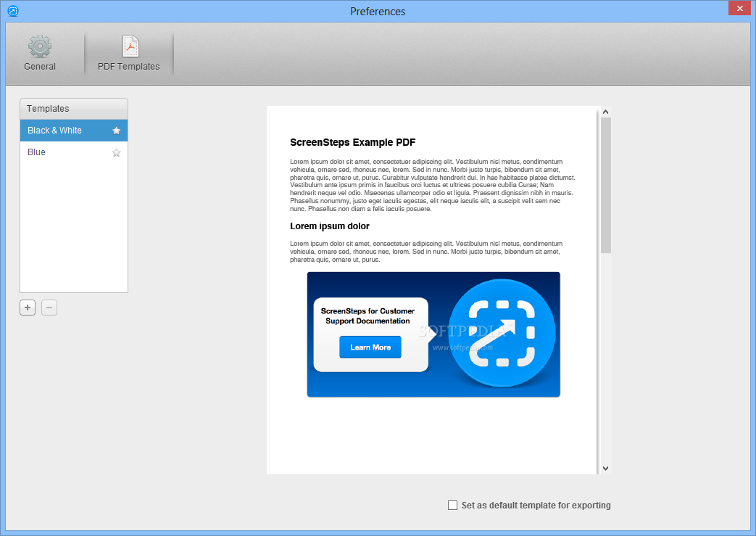Click the preview scrollbar up arrow
Image resolution: width=756 pixels, height=536 pixels.
605,112
